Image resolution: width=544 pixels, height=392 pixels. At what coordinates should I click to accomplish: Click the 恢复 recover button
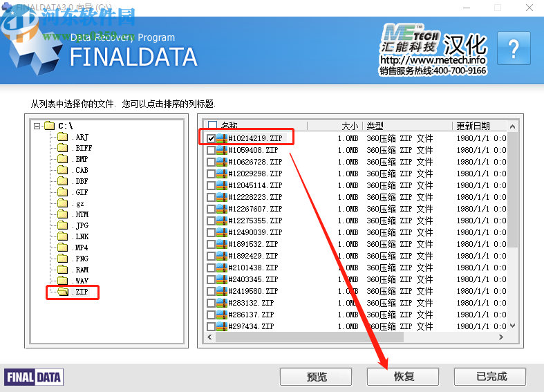[403, 377]
